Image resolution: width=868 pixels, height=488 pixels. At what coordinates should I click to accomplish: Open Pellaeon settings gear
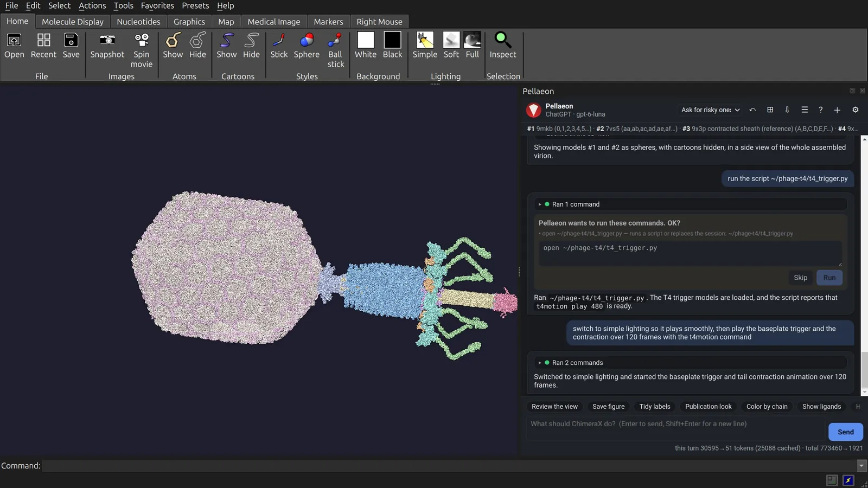[856, 110]
